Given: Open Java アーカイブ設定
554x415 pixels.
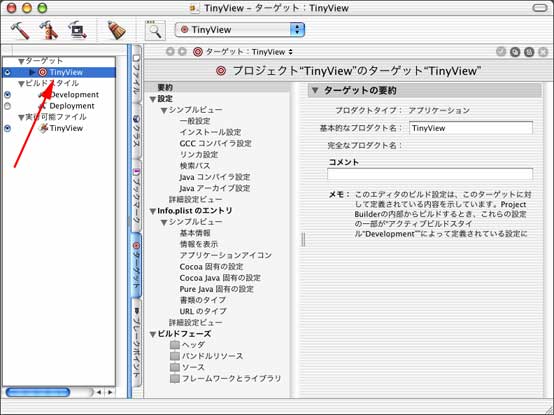Looking at the screenshot, I should coord(214,188).
